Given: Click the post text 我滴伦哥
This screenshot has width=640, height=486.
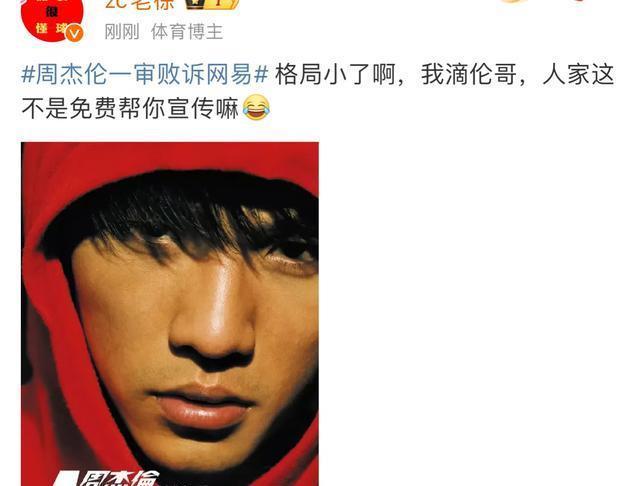Looking at the screenshot, I should click(469, 75).
